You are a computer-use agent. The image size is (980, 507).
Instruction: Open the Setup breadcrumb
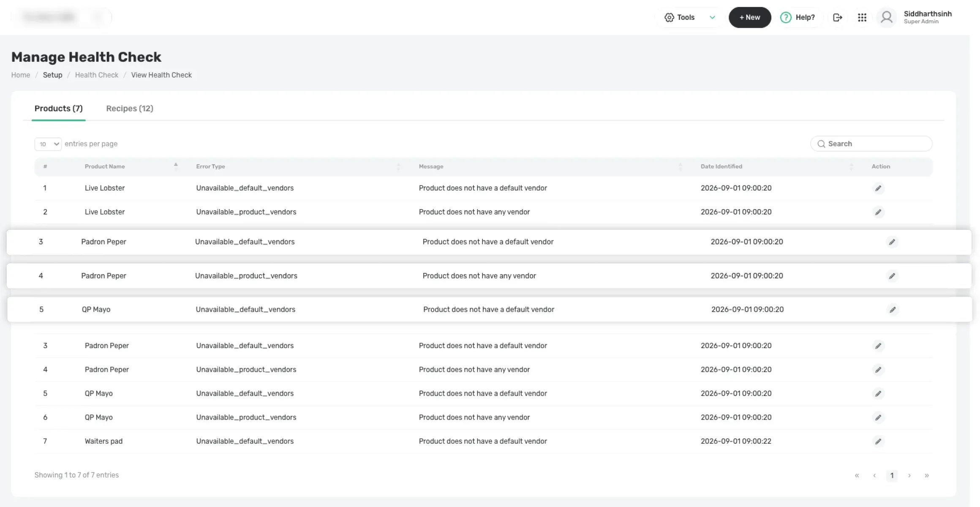(52, 75)
